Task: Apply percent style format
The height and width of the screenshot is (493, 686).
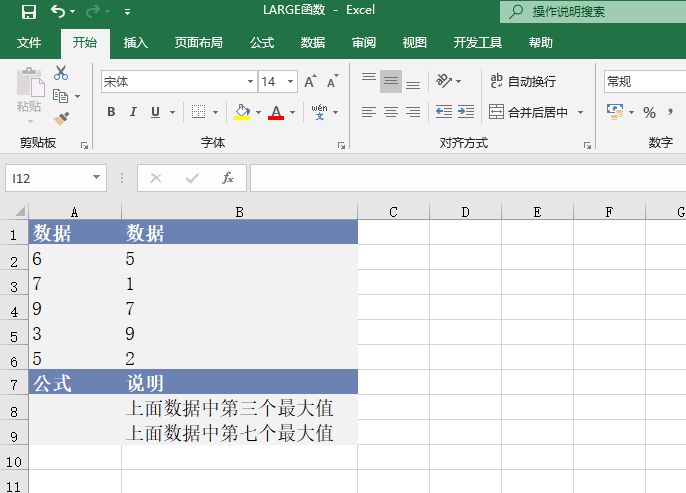Action: coord(649,112)
